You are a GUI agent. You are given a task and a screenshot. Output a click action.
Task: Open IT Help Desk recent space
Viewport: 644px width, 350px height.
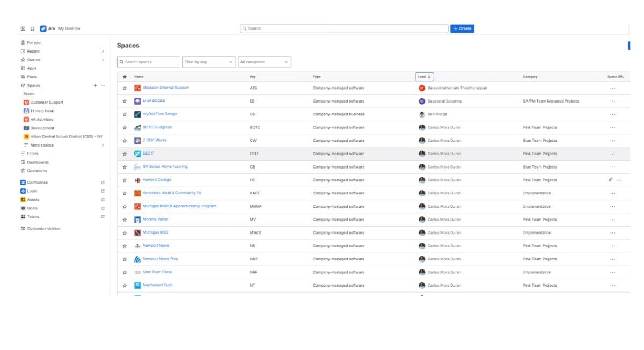[x=42, y=111]
